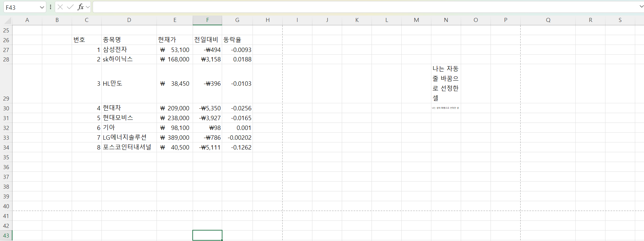Select row 26 header
Viewport: 644px width, 241px height.
click(6, 40)
